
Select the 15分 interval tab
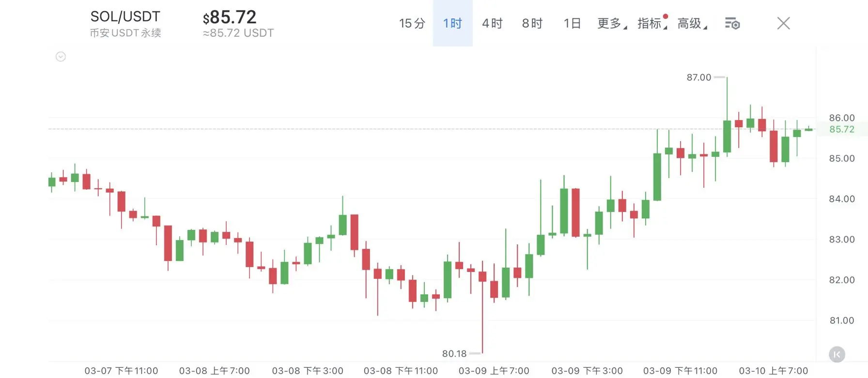click(412, 23)
